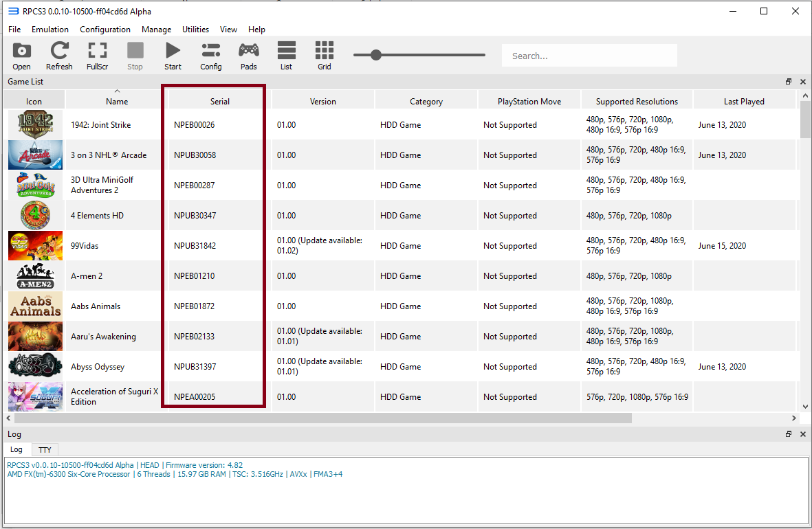Refresh the game list via toolbar
The image size is (812, 529).
point(59,56)
